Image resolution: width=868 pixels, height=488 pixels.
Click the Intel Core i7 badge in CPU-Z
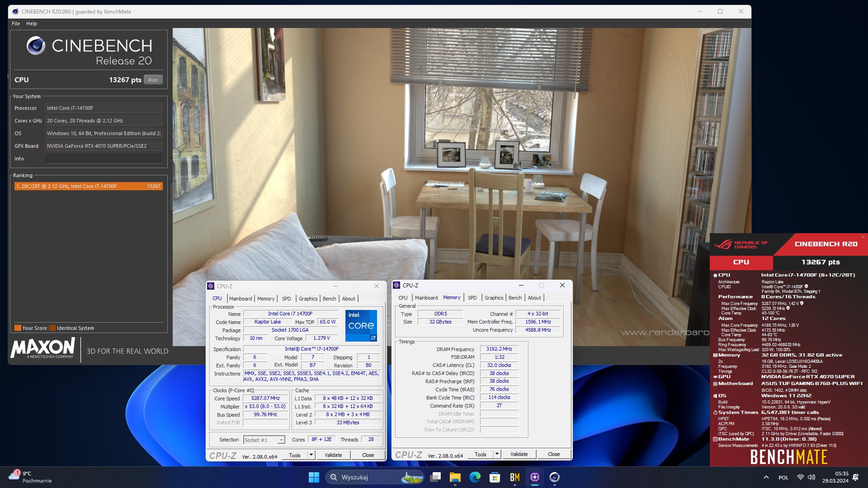coord(361,325)
